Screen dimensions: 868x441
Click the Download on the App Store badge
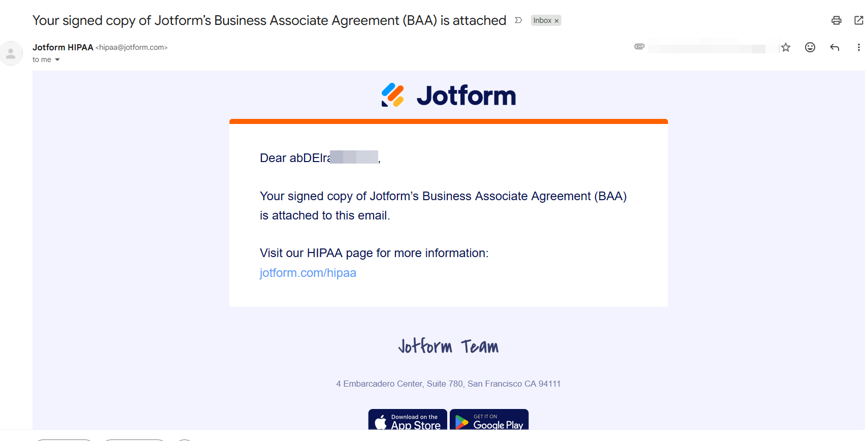tap(408, 420)
